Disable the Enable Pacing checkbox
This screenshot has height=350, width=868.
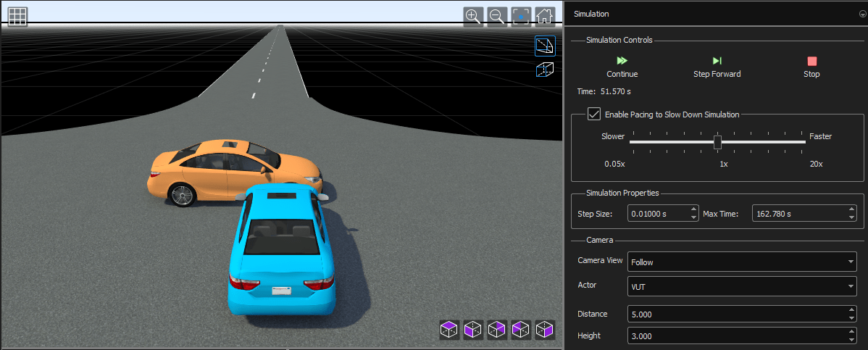594,114
